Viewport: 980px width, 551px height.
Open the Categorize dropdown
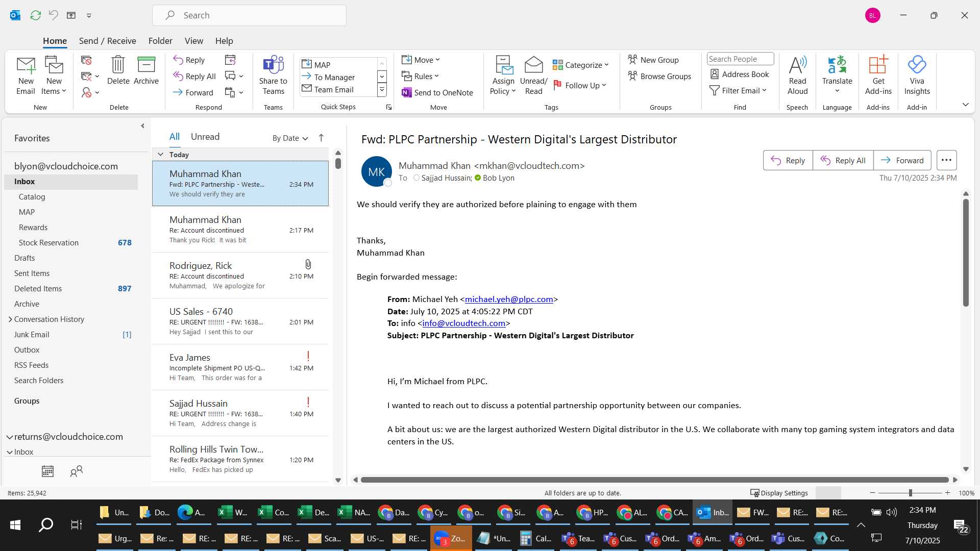point(581,65)
